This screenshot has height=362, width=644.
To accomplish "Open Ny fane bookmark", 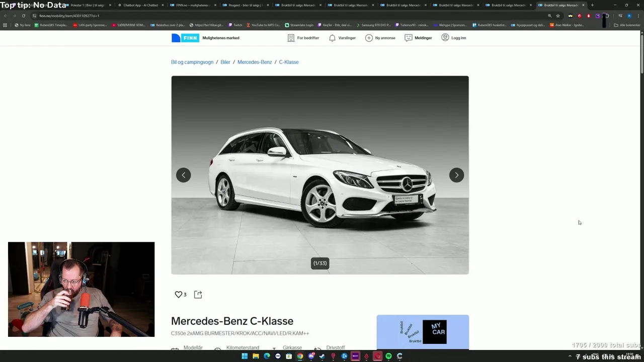I will [23, 25].
